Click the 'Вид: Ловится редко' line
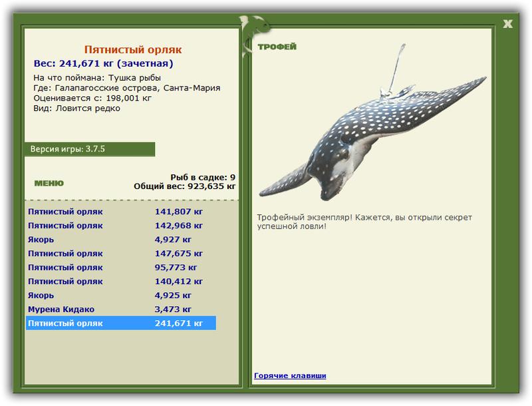Image resolution: width=532 pixels, height=406 pixels. [x=76, y=108]
